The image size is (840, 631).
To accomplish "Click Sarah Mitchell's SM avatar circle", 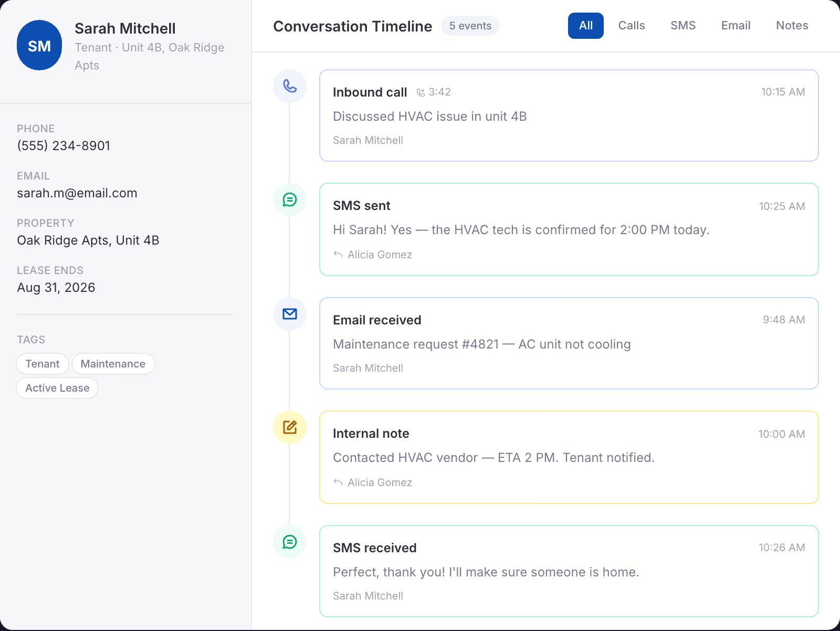I will [39, 45].
